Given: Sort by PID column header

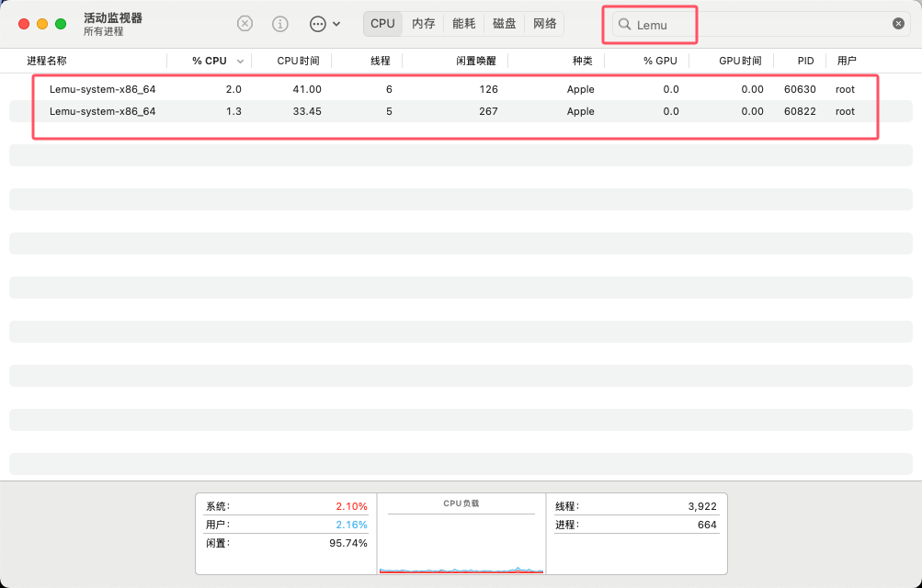Looking at the screenshot, I should point(805,61).
